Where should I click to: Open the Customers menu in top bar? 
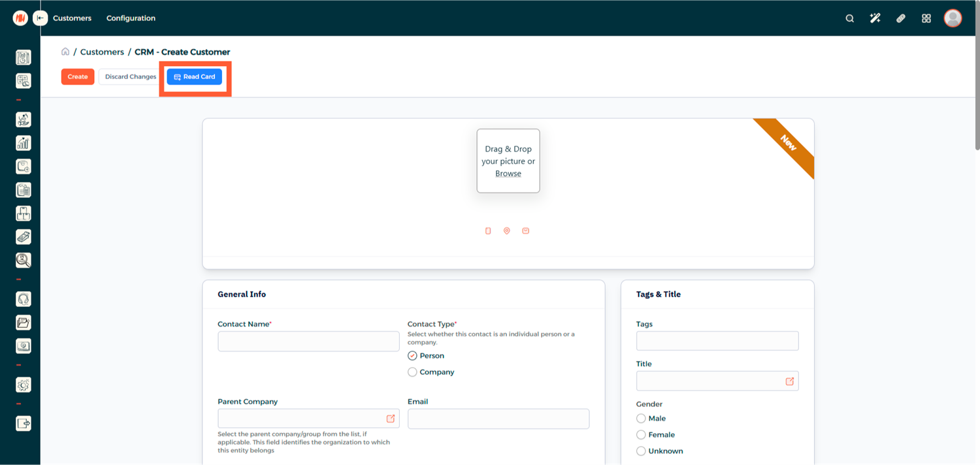pos(72,18)
